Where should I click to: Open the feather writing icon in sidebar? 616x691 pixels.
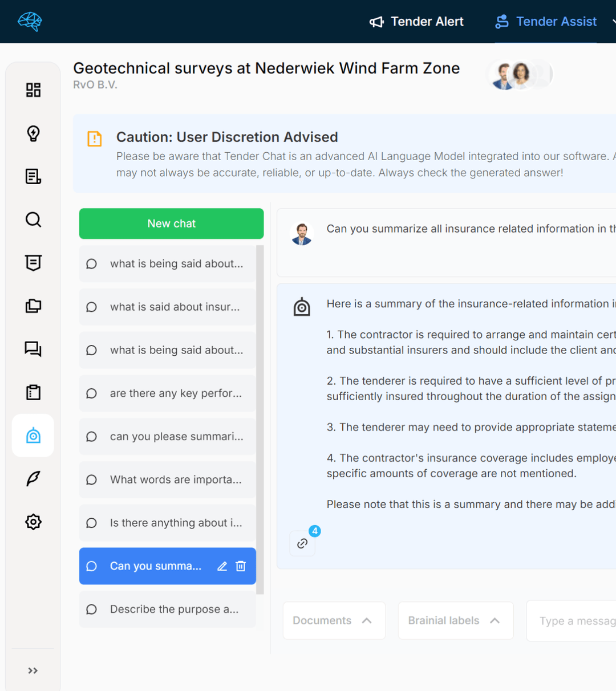tap(33, 479)
